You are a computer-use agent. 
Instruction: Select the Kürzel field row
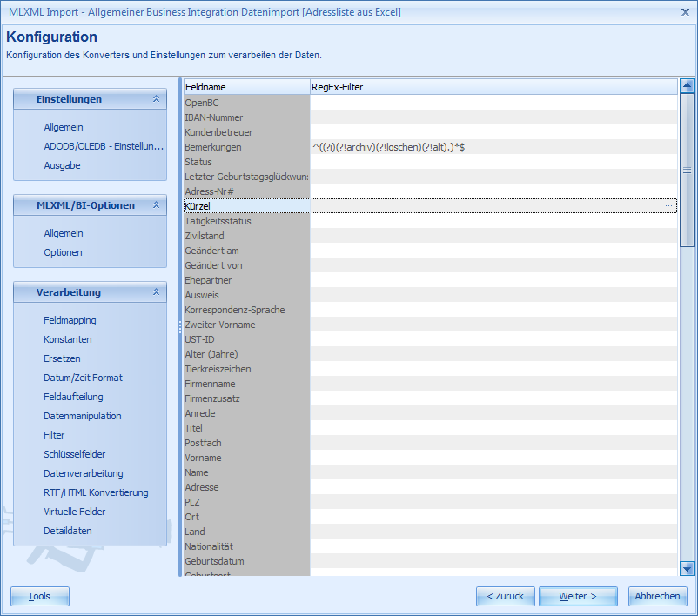click(x=244, y=205)
